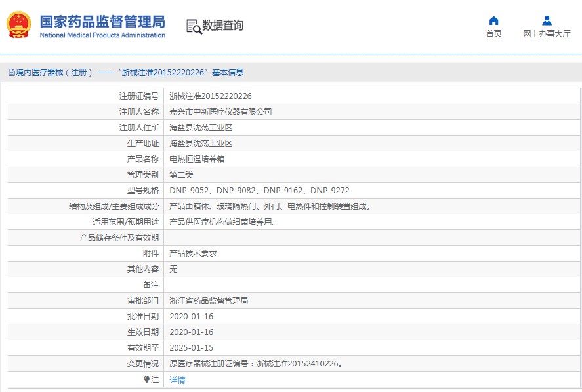Click 适用范围/预期用途 label
The width and height of the screenshot is (582, 392).
coord(126,222)
